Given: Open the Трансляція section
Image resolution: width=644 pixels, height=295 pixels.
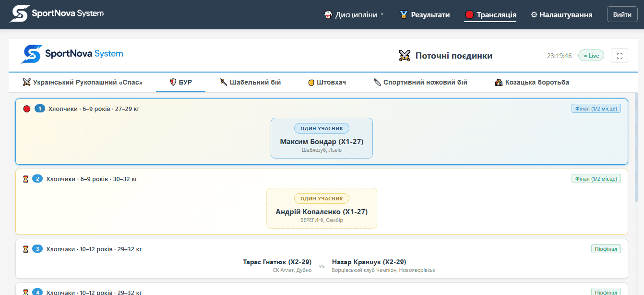Looking at the screenshot, I should (490, 15).
